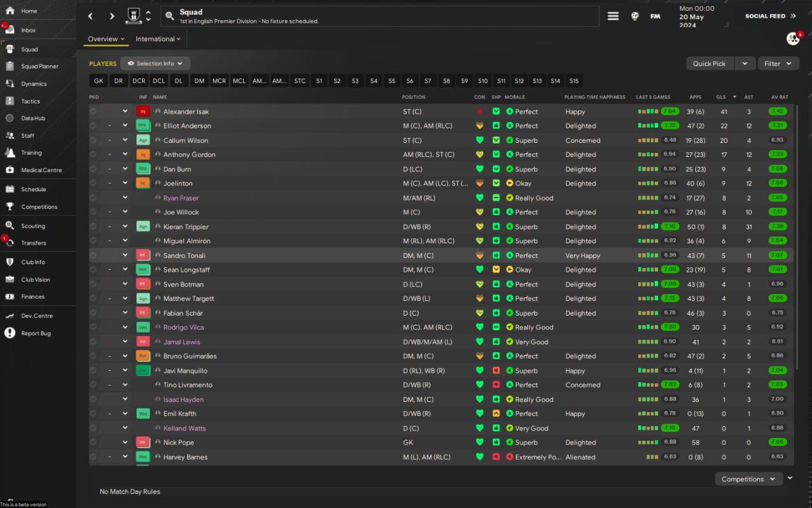The image size is (812, 508).
Task: Open position dropdown chevron for Sean Longstaff
Action: point(125,269)
